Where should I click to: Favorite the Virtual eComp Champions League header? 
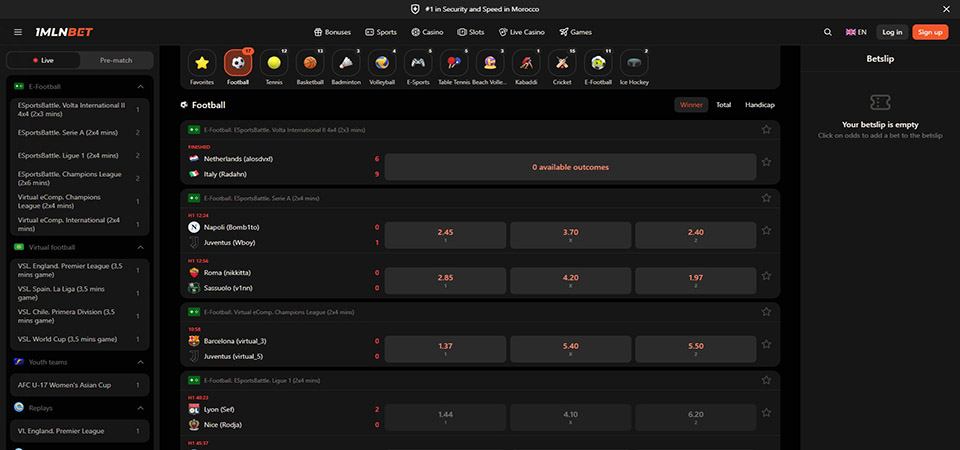tap(766, 312)
